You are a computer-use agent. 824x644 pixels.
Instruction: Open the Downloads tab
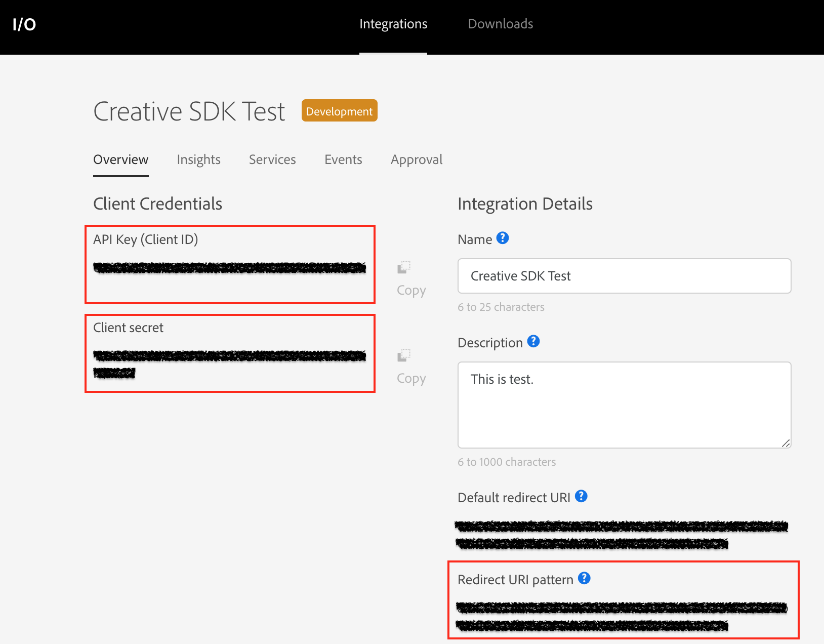coord(501,24)
